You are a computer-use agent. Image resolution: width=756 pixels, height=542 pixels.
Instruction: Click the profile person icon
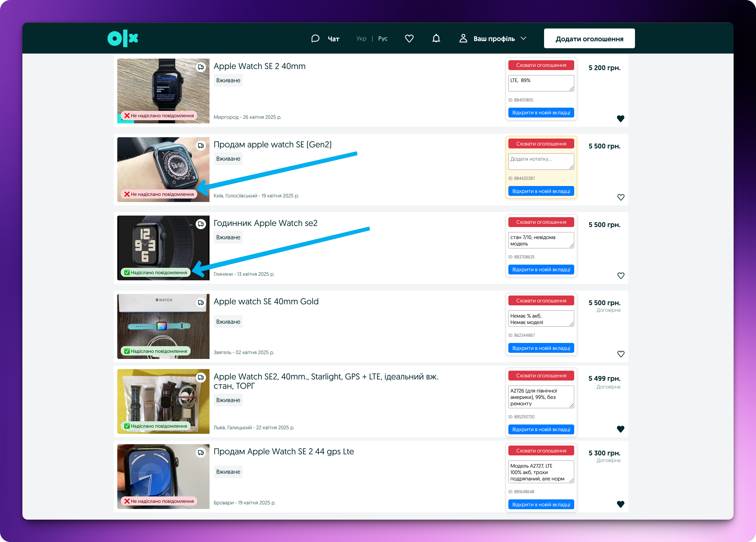click(463, 38)
